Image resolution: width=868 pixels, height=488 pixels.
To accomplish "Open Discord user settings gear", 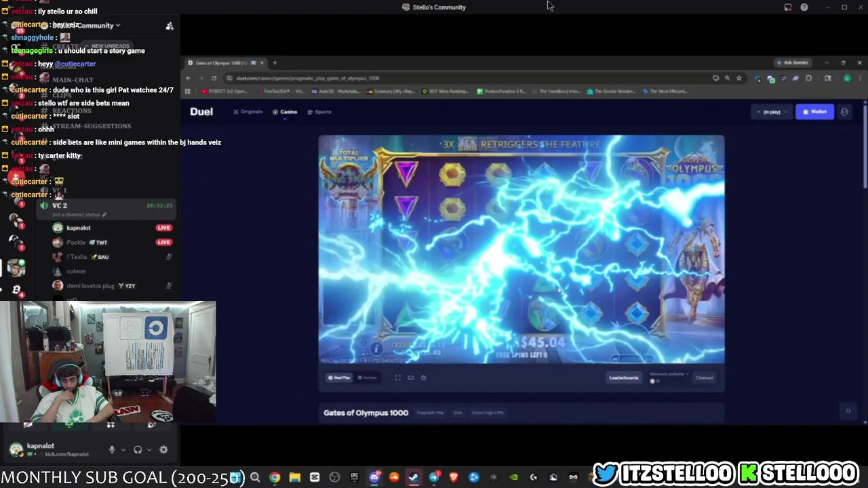I will click(163, 449).
